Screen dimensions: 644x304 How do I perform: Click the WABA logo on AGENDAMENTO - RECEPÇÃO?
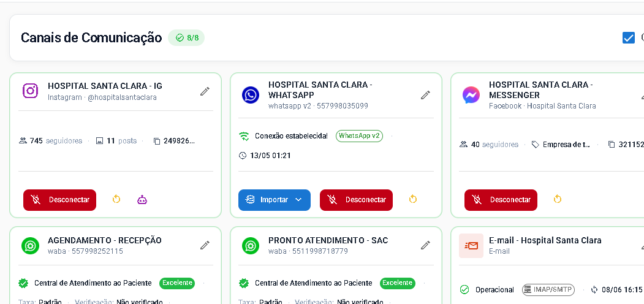(x=30, y=246)
